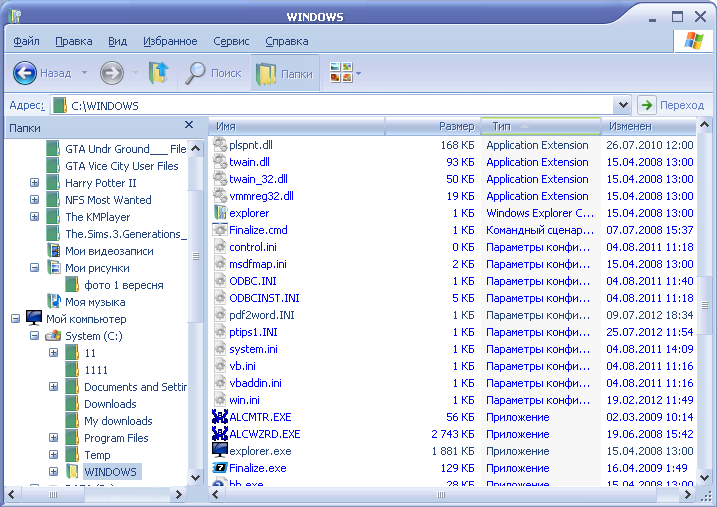This screenshot has height=507, width=717.
Task: Close the Папки side pane
Action: pos(189,124)
